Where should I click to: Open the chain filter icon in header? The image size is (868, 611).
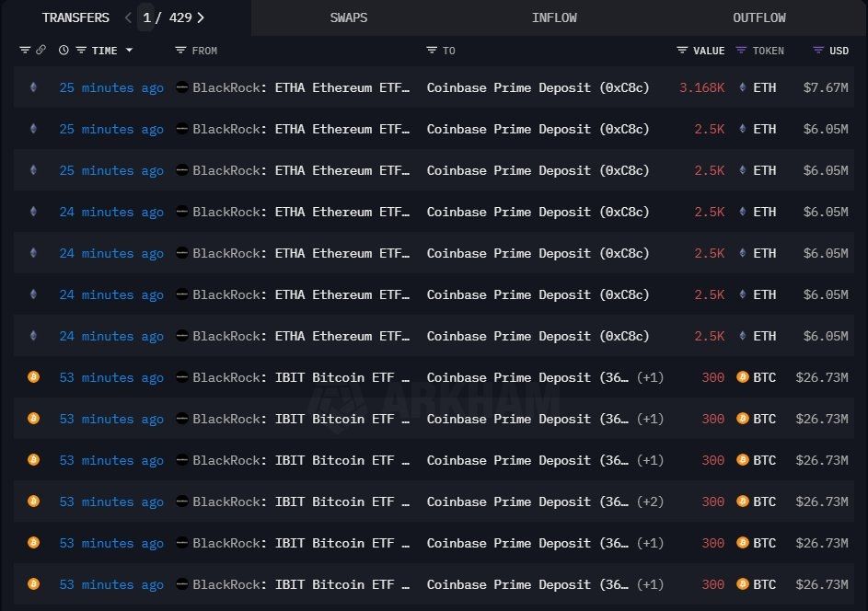tap(25, 51)
